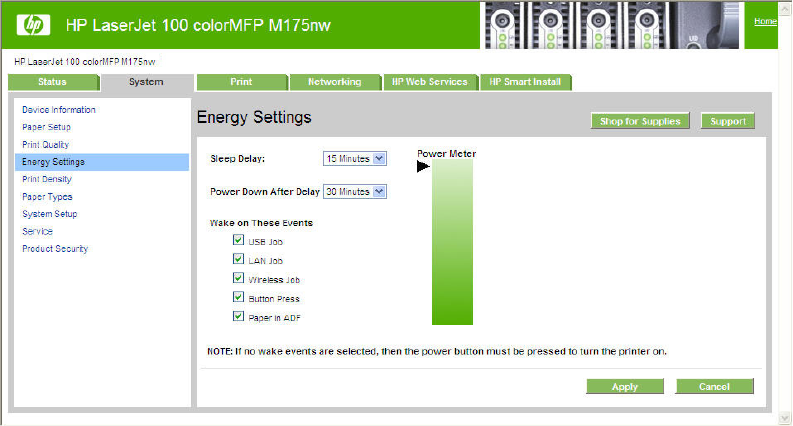Image resolution: width=793 pixels, height=426 pixels.
Task: Open the Sleep Delay dropdown
Action: (x=355, y=159)
